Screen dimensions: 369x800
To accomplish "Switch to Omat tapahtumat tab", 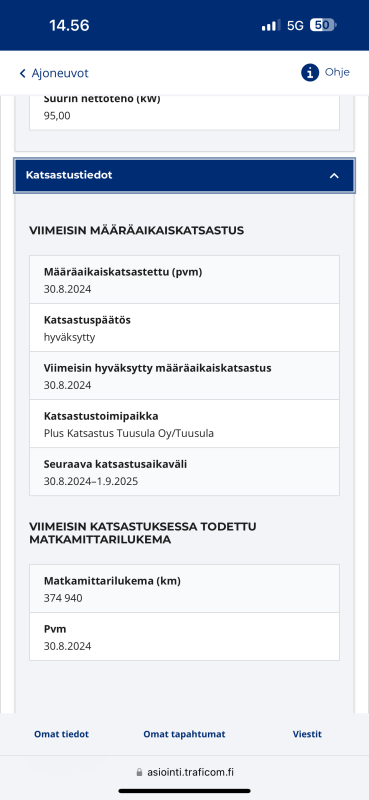I will point(184,734).
